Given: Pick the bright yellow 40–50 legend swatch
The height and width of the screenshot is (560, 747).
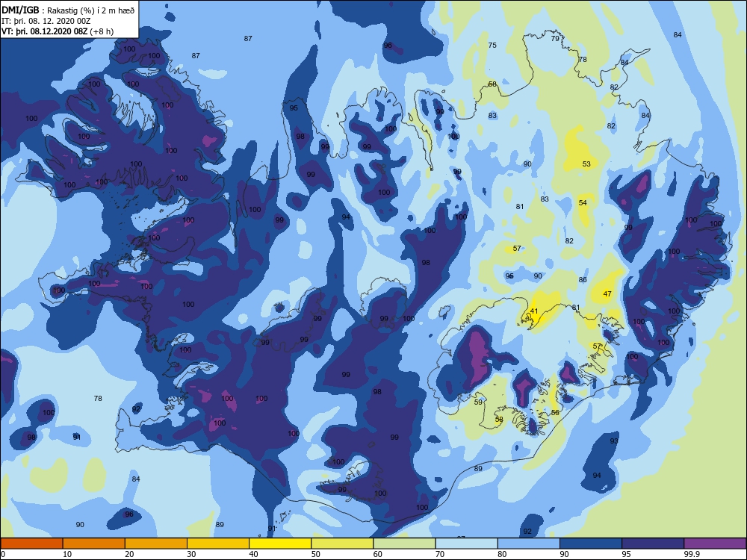Looking at the screenshot, I should pos(280,544).
